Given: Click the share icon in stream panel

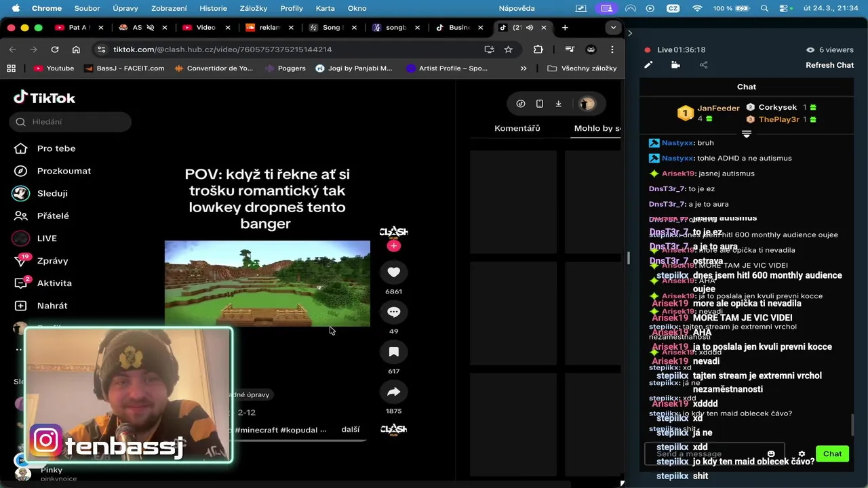Looking at the screenshot, I should 703,65.
